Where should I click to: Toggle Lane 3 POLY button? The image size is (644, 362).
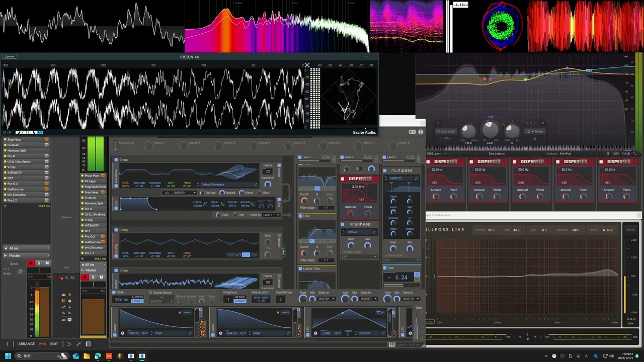pos(411,157)
